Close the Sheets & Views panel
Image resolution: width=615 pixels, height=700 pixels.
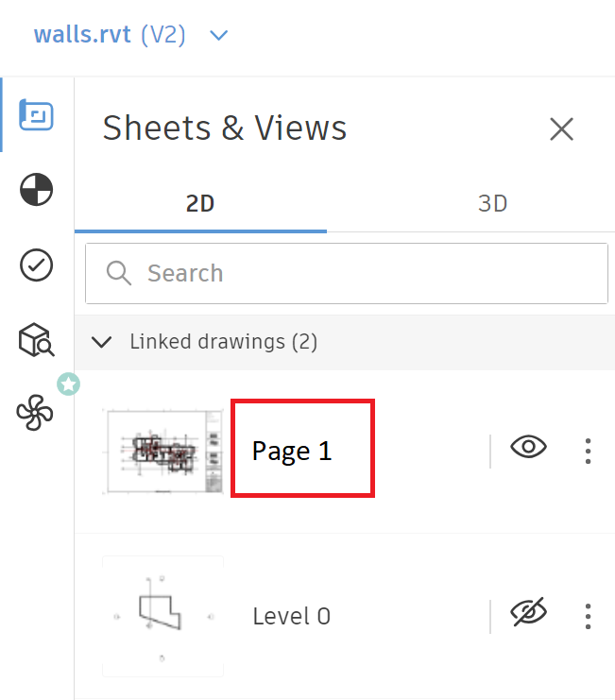tap(561, 128)
